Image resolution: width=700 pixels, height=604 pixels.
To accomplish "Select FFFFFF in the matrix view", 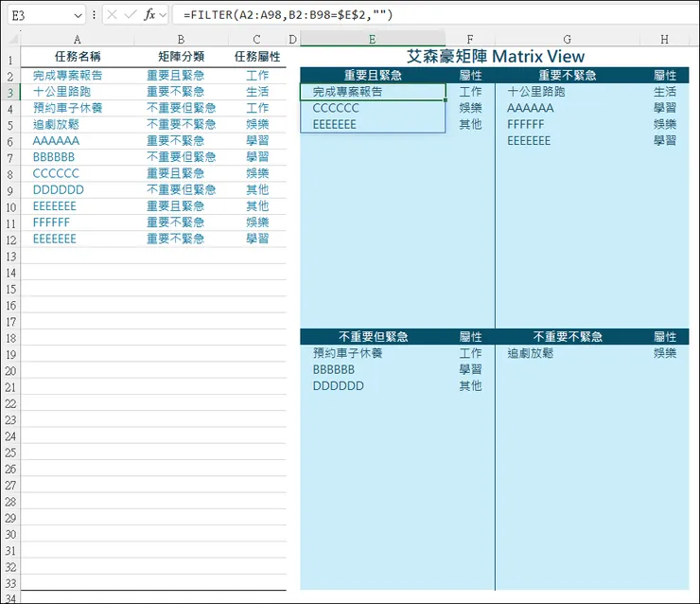I will pyautogui.click(x=567, y=124).
